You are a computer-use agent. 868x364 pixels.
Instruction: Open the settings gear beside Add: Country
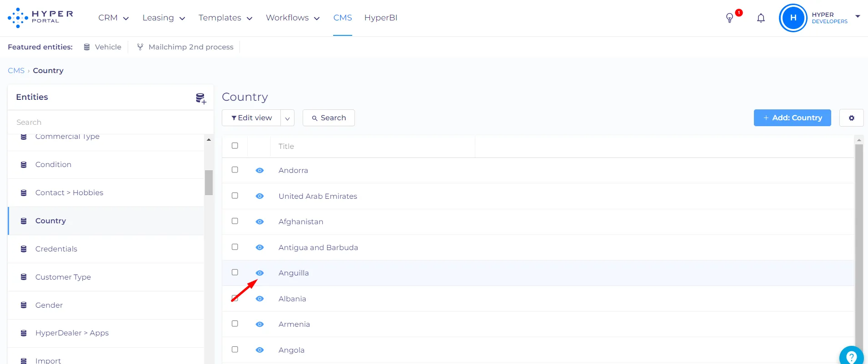[x=851, y=118]
